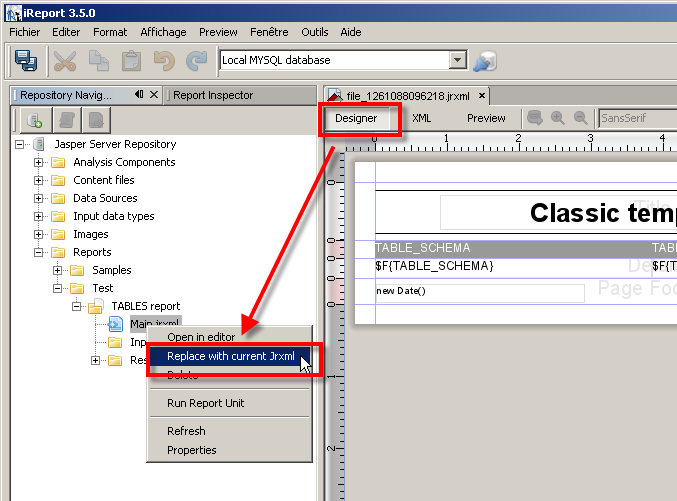This screenshot has height=501, width=677.
Task: Open the Local MYSQL database dropdown
Action: point(458,60)
